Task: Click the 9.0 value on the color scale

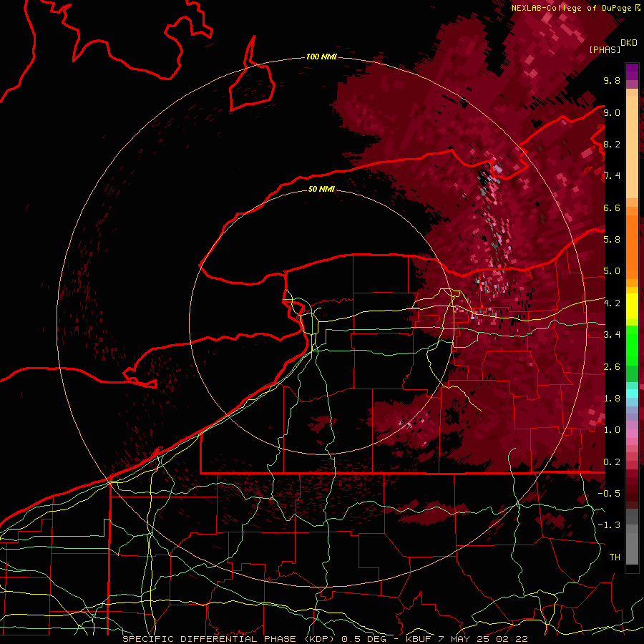Action: [612, 112]
